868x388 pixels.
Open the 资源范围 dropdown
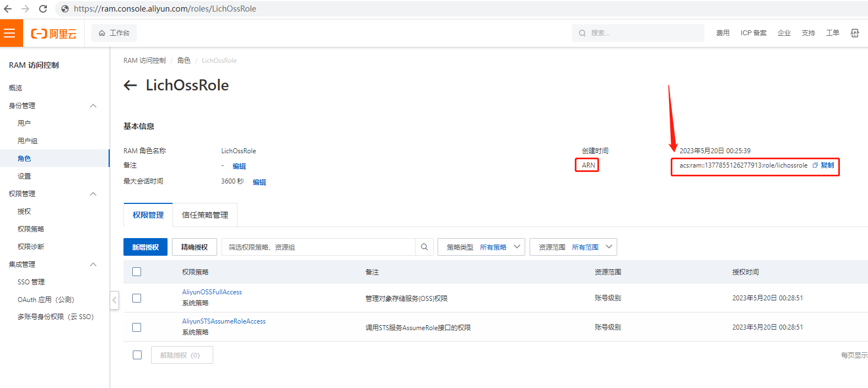tap(573, 247)
